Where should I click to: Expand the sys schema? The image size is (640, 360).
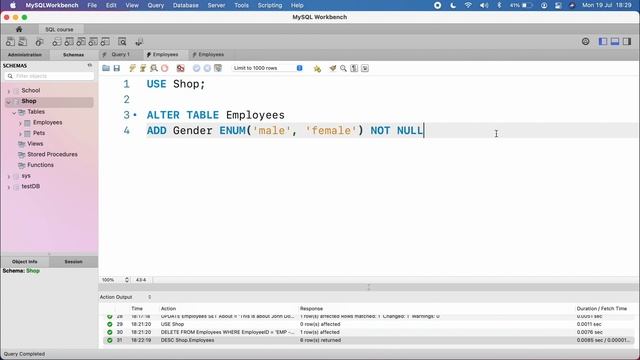point(9,176)
